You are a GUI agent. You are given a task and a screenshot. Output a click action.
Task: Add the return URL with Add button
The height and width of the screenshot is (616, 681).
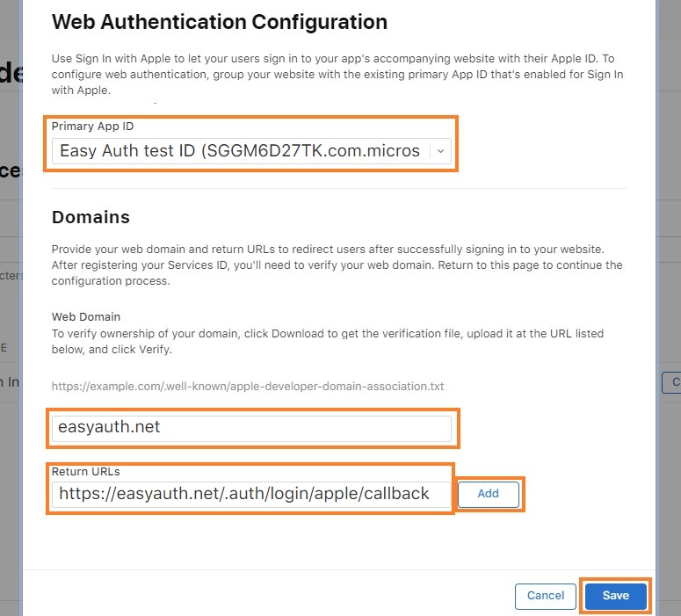(x=489, y=494)
